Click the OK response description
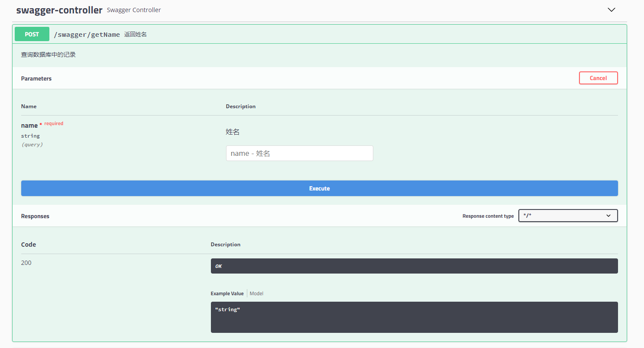Screen dimensions: 644x348 point(414,266)
